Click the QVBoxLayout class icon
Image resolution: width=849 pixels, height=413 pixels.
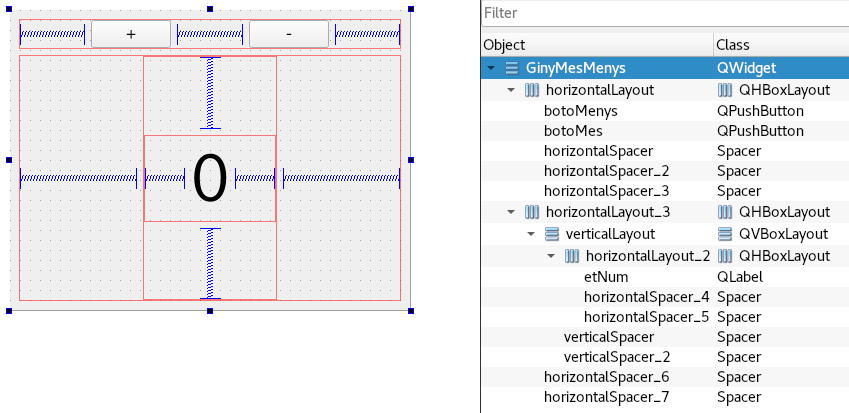click(725, 234)
